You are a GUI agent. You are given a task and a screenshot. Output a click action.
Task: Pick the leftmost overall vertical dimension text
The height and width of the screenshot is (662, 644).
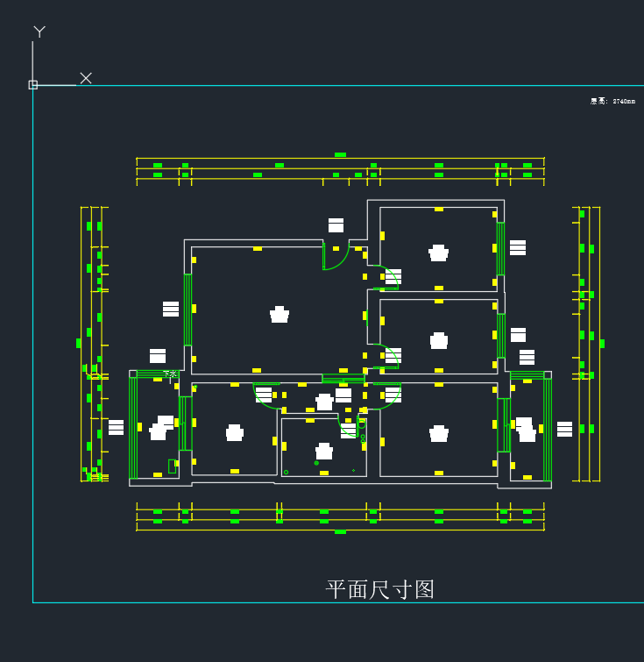79,343
